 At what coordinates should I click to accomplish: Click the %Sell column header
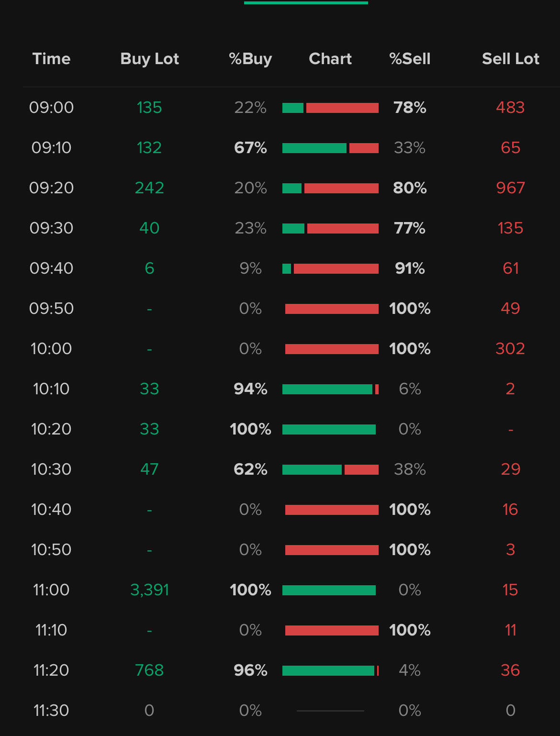click(410, 59)
